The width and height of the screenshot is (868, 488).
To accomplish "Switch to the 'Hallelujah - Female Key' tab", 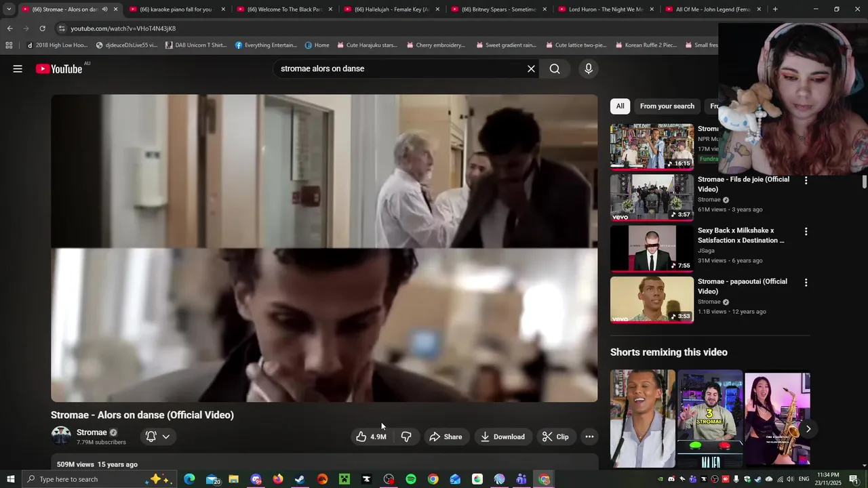I will 392,9.
